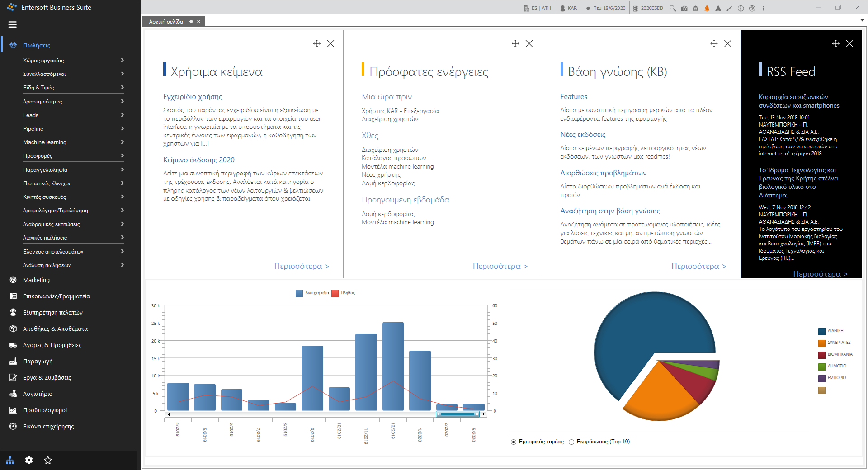This screenshot has height=470, width=868.
Task: Open the three-dot more options menu
Action: (x=763, y=8)
